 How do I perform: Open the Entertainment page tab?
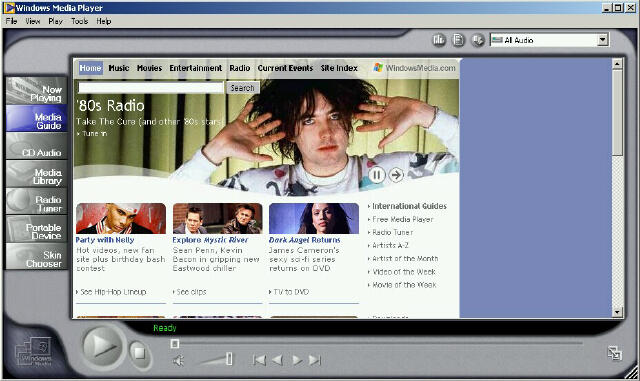pos(196,68)
